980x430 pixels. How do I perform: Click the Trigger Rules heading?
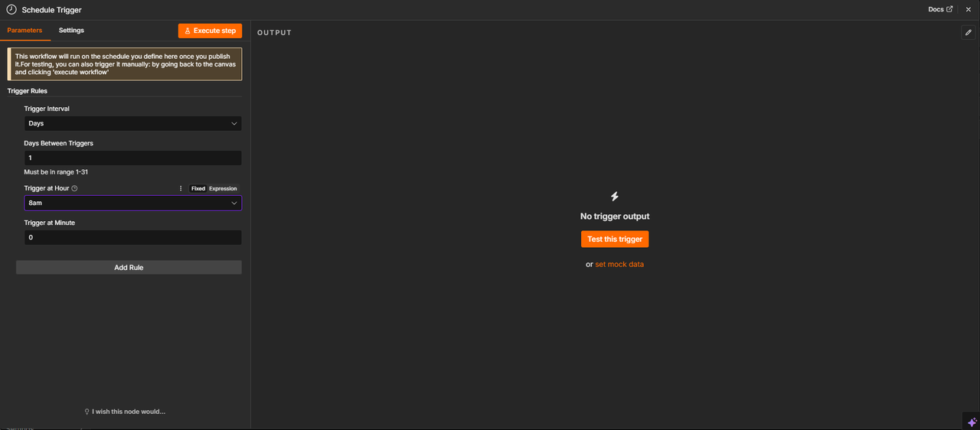point(28,91)
